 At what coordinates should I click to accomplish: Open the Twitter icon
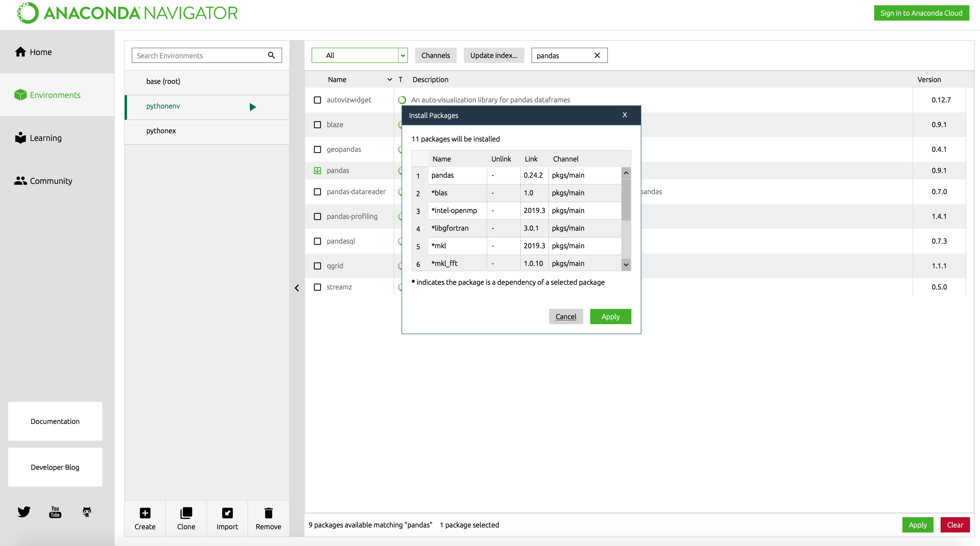coord(24,512)
